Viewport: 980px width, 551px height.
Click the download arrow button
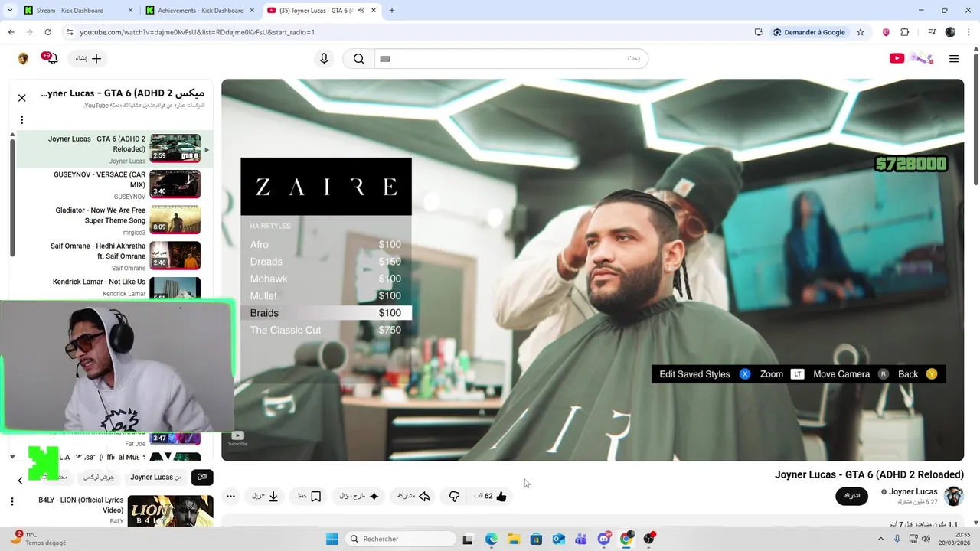pos(265,496)
